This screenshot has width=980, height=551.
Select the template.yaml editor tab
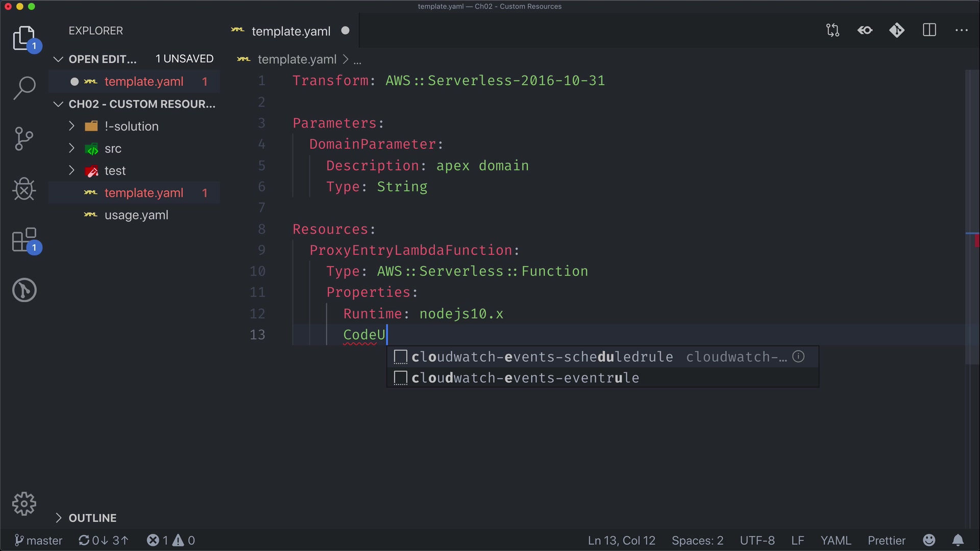(291, 31)
